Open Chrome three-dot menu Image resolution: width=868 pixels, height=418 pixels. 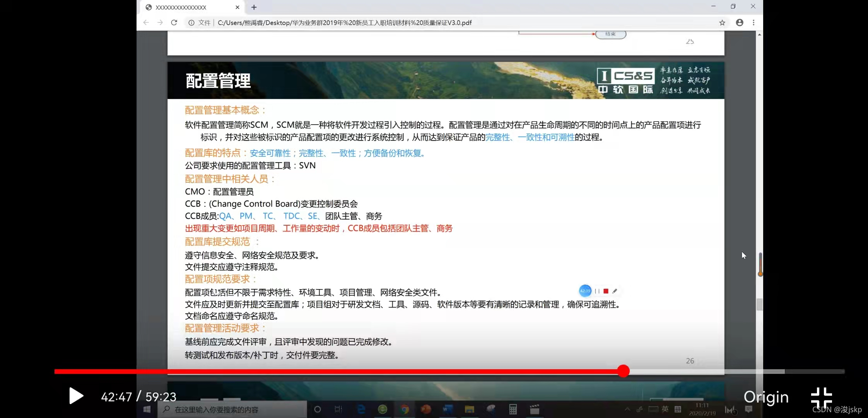754,23
